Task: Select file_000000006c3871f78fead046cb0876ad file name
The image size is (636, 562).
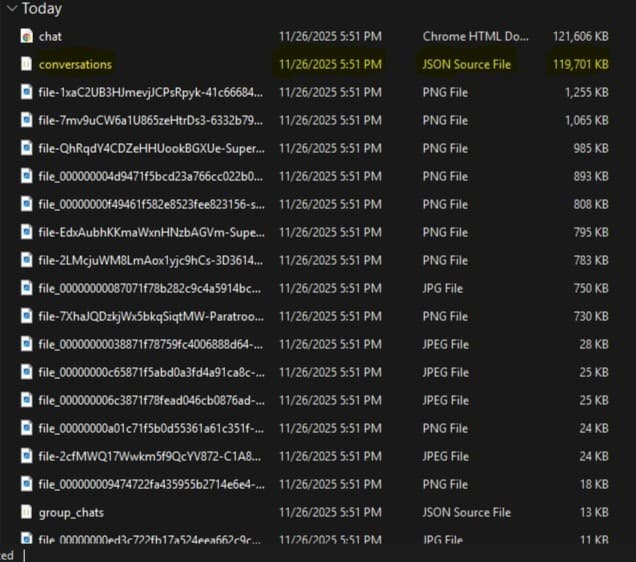Action: [x=151, y=400]
